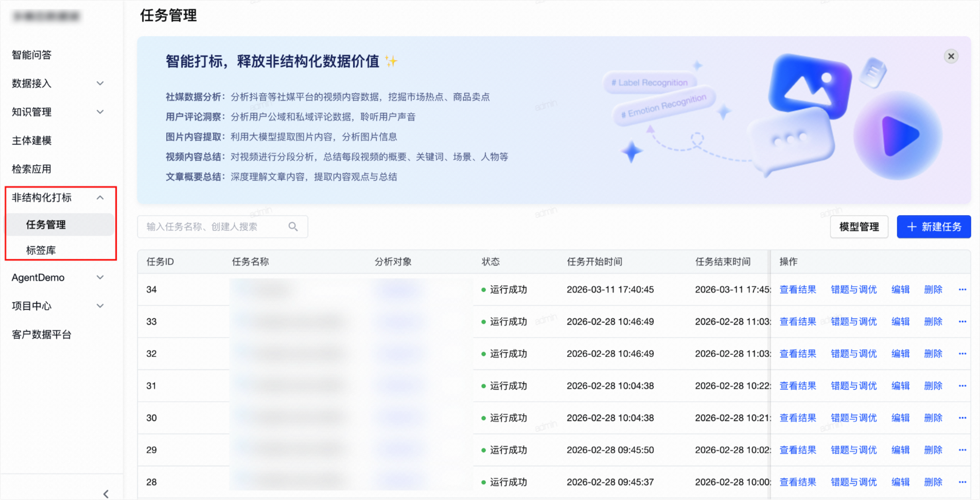Open 错题与调优 for task 33
The width and height of the screenshot is (980, 500).
[x=854, y=321]
